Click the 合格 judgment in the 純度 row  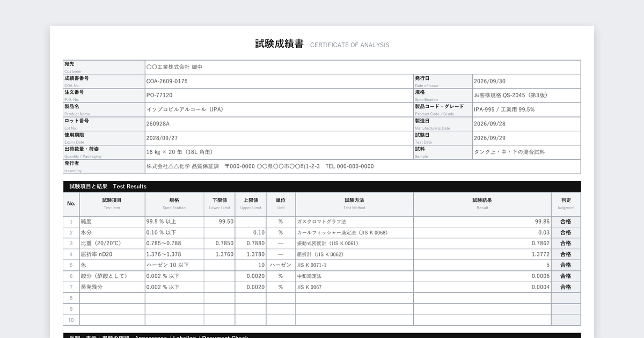click(566, 222)
